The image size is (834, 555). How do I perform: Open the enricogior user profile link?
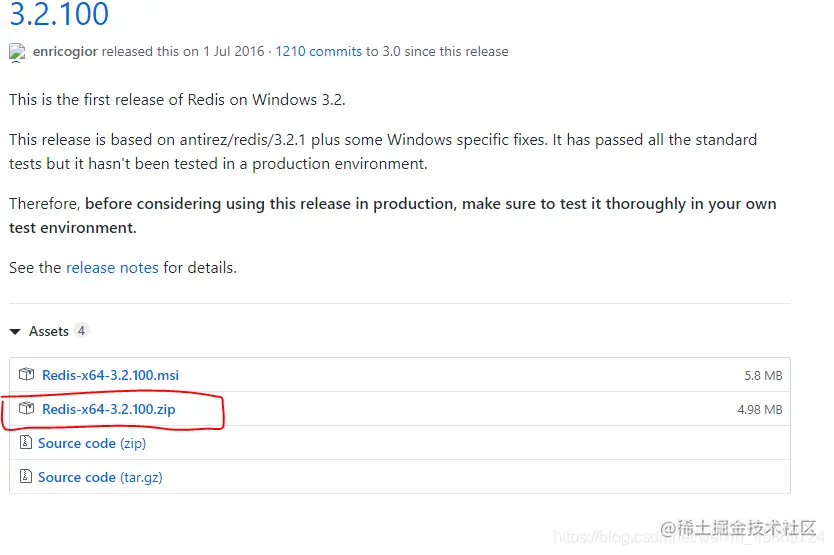pyautogui.click(x=63, y=52)
